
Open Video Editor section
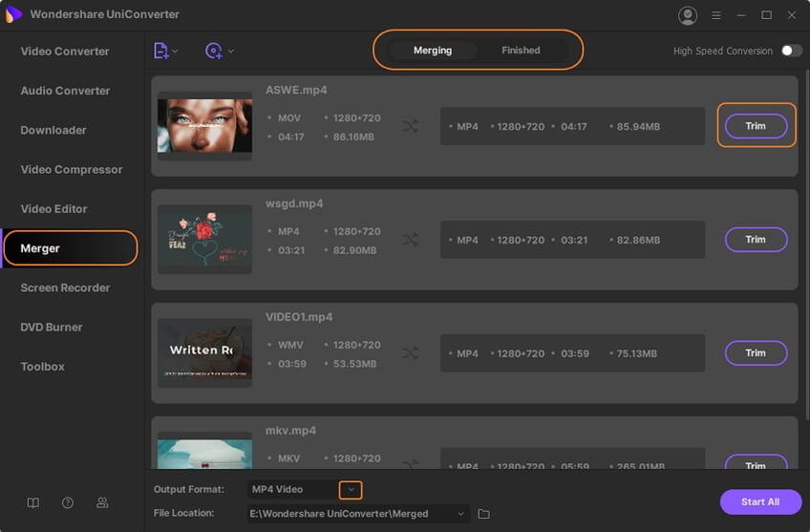click(x=53, y=208)
